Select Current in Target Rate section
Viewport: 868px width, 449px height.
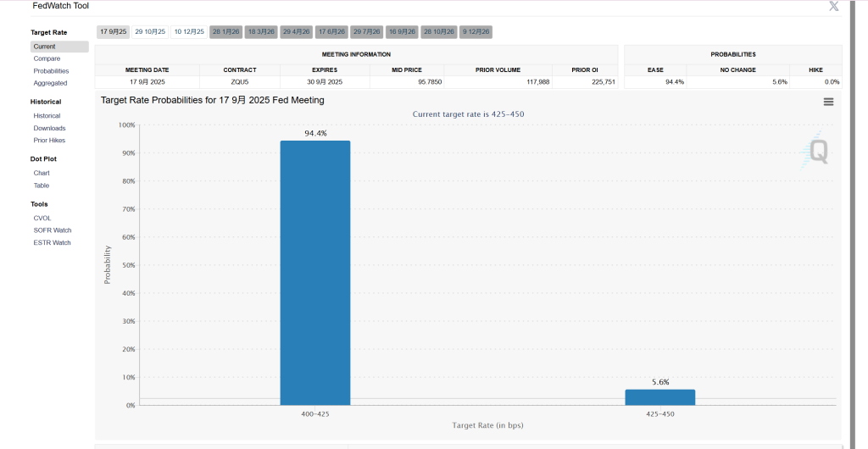click(x=45, y=47)
